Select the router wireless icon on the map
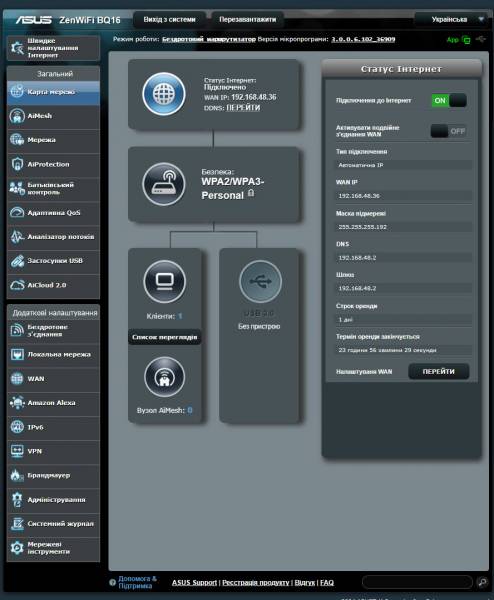Viewport: 494px width, 600px height. pos(164,184)
